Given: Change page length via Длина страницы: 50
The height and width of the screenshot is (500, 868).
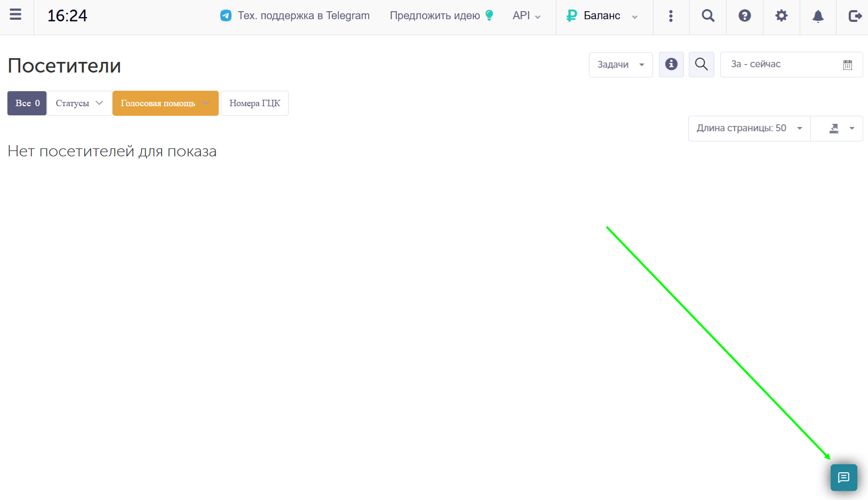Looking at the screenshot, I should tap(750, 129).
